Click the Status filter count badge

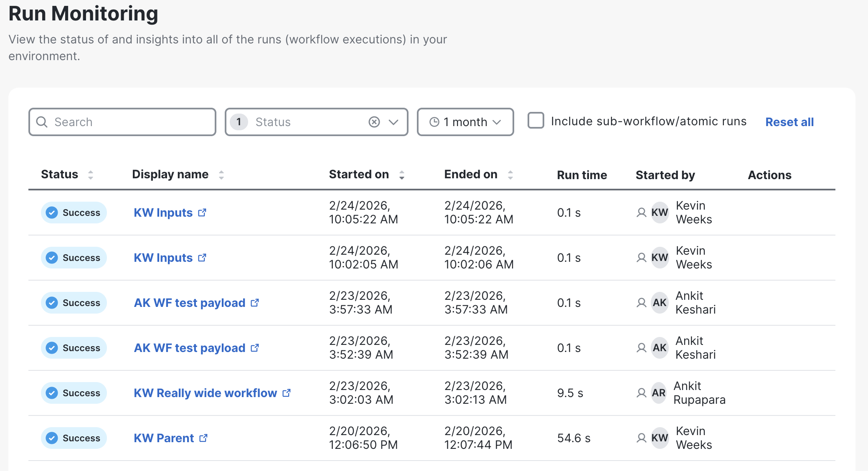pos(239,122)
